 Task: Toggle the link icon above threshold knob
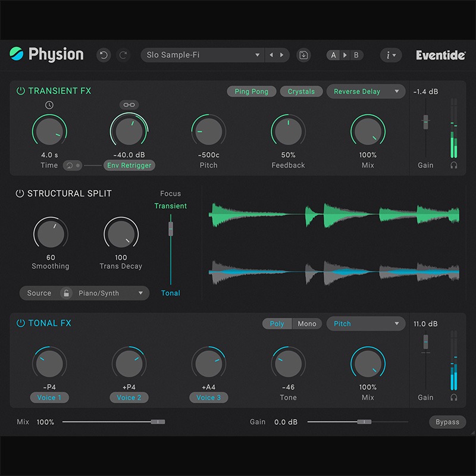pyautogui.click(x=129, y=105)
